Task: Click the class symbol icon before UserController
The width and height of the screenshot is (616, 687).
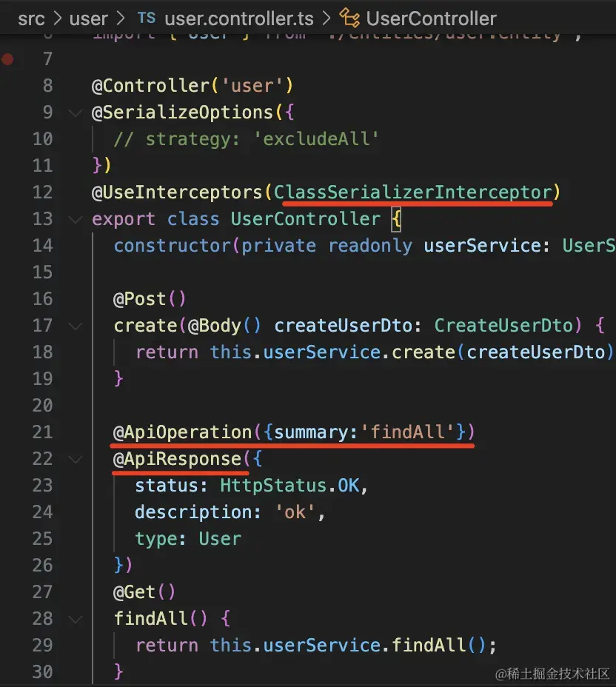Action: [x=348, y=19]
